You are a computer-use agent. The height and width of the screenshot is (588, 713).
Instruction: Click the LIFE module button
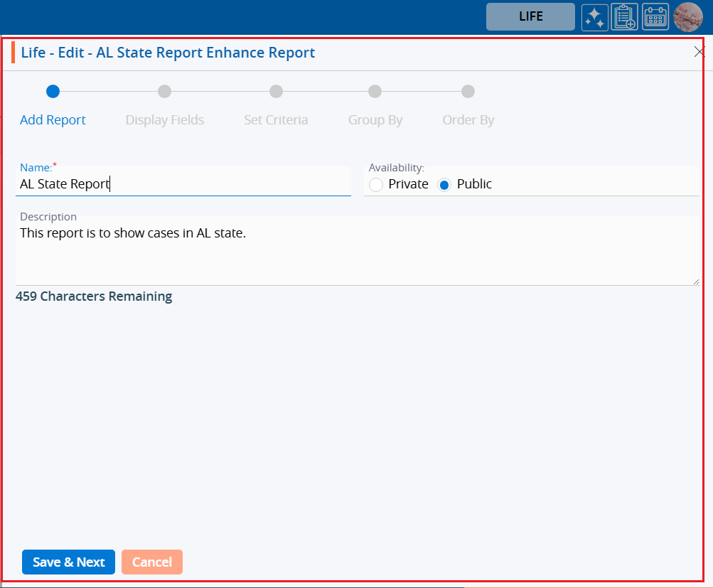pyautogui.click(x=530, y=17)
